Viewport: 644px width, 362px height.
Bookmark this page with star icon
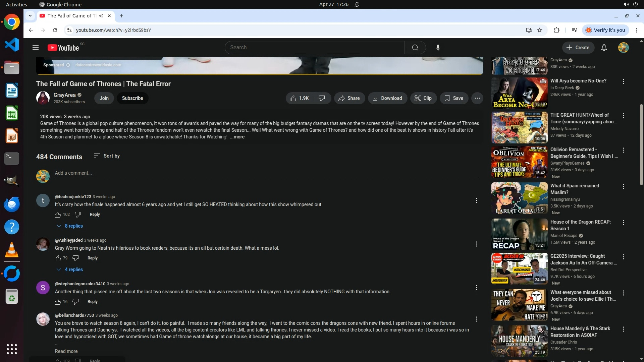point(540,30)
